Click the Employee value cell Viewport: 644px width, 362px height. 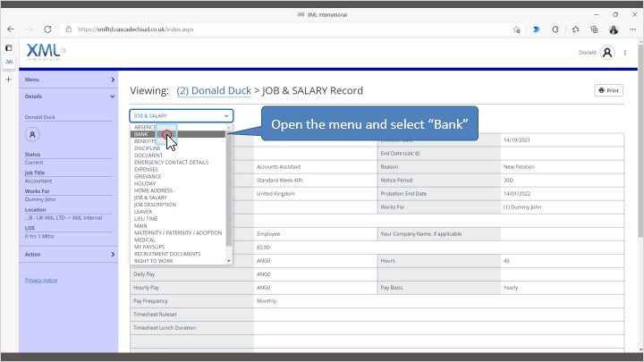(x=316, y=234)
